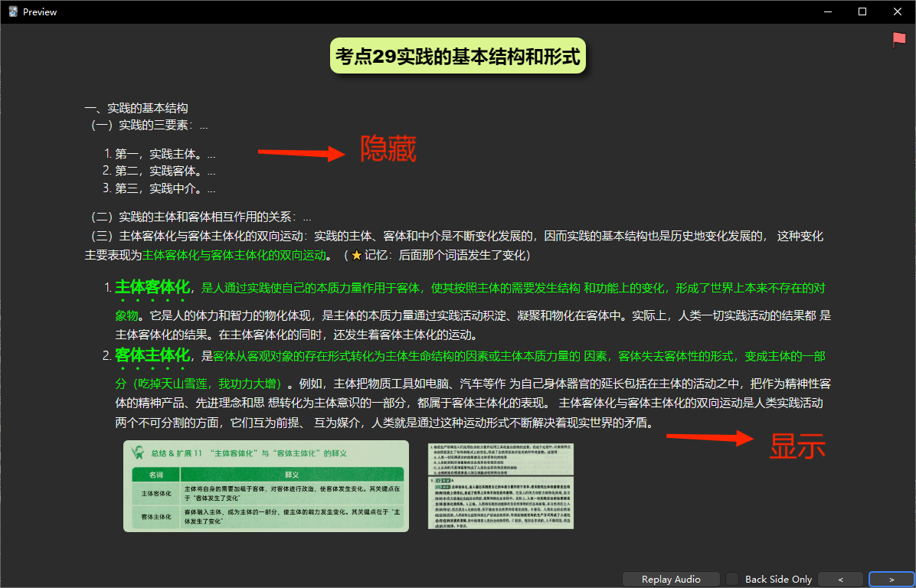Click the bold green 客体主体化 term

pos(152,355)
